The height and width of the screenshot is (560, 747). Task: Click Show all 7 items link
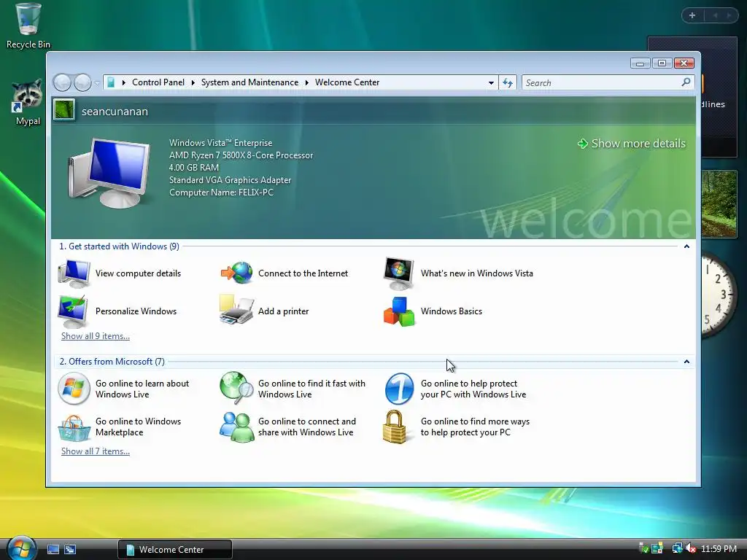pyautogui.click(x=96, y=451)
